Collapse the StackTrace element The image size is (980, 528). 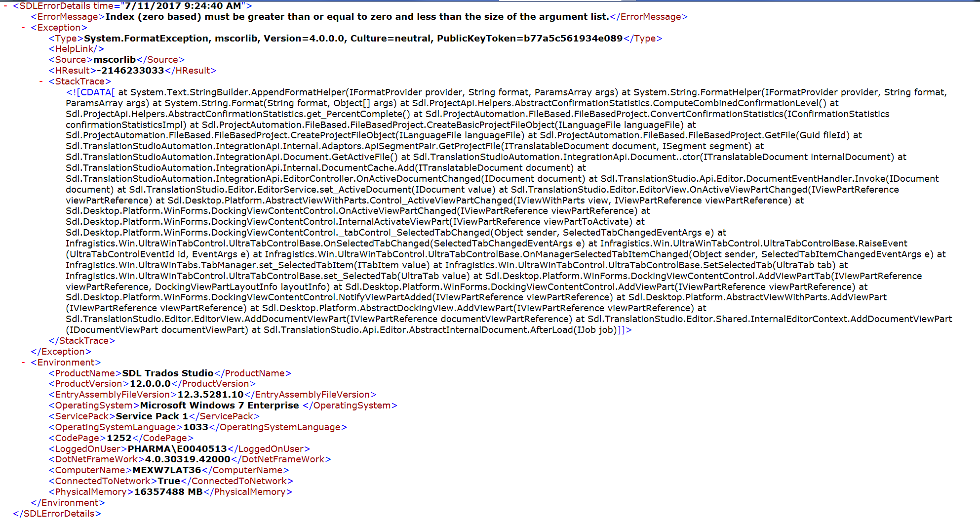[41, 81]
